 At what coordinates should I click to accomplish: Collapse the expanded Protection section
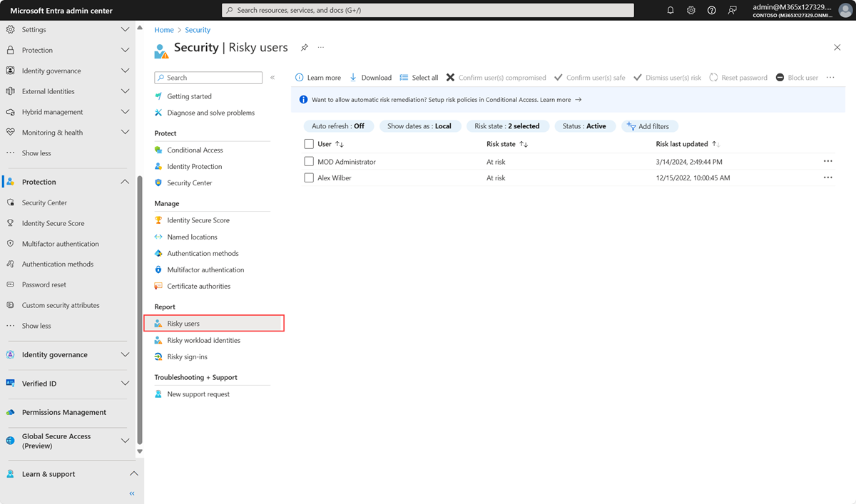125,182
